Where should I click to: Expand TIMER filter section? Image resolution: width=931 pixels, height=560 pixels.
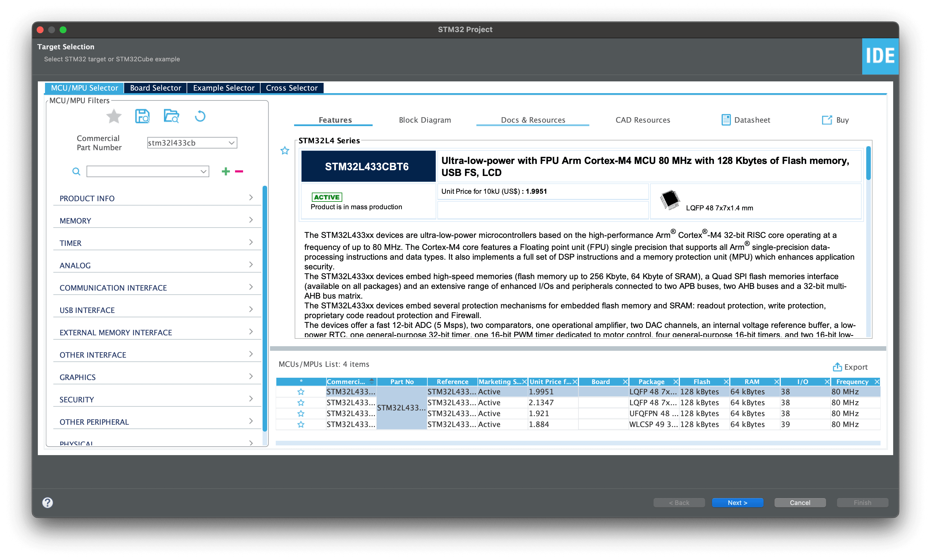pyautogui.click(x=157, y=243)
